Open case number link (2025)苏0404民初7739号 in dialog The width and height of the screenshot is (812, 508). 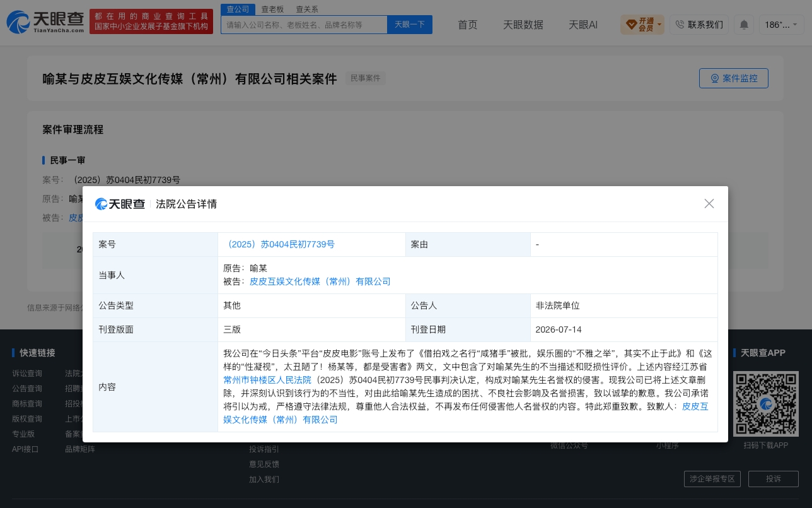click(x=279, y=244)
